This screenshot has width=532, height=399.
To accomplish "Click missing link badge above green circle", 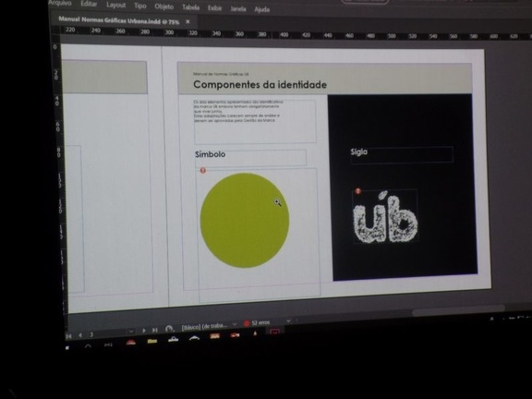I will 203,170.
